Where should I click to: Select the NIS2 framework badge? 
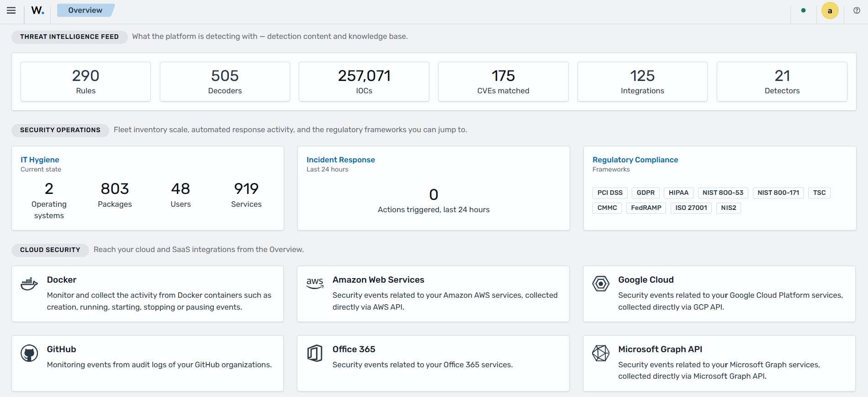[728, 208]
